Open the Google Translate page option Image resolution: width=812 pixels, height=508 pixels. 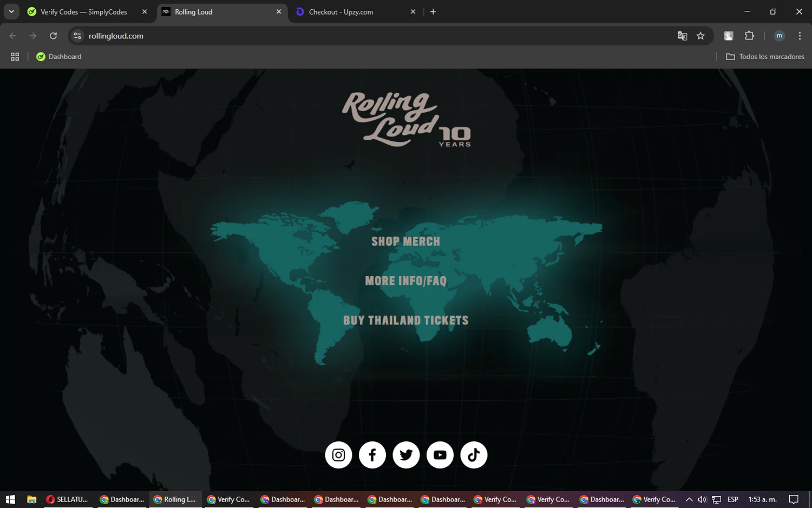682,36
